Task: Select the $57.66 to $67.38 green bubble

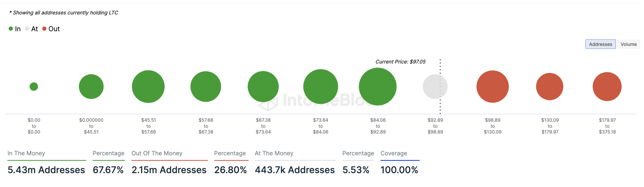Action: click(206, 87)
